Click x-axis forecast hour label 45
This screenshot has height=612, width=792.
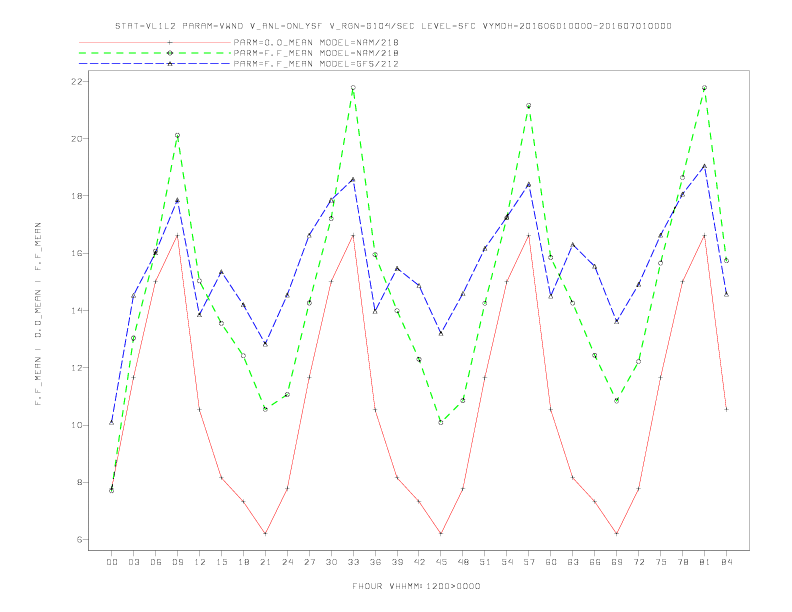[x=441, y=562]
